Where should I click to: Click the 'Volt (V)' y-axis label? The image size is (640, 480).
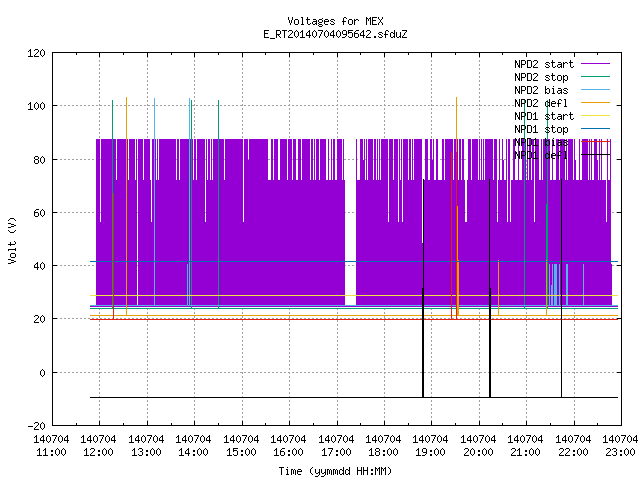point(13,240)
